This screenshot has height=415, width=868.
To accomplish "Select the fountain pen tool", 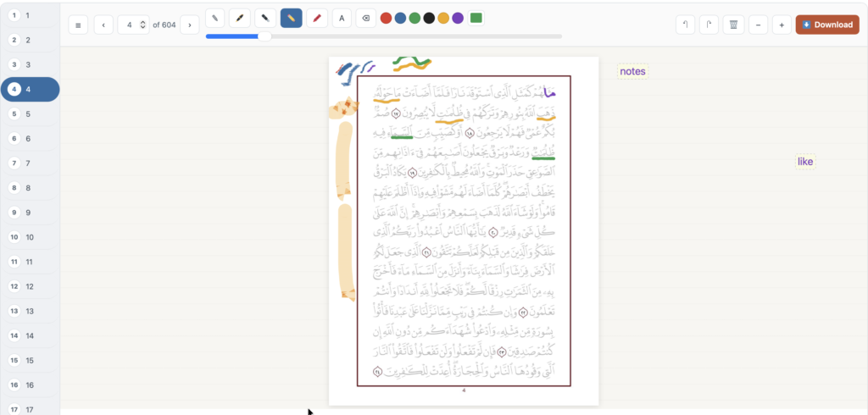I will tap(240, 19).
